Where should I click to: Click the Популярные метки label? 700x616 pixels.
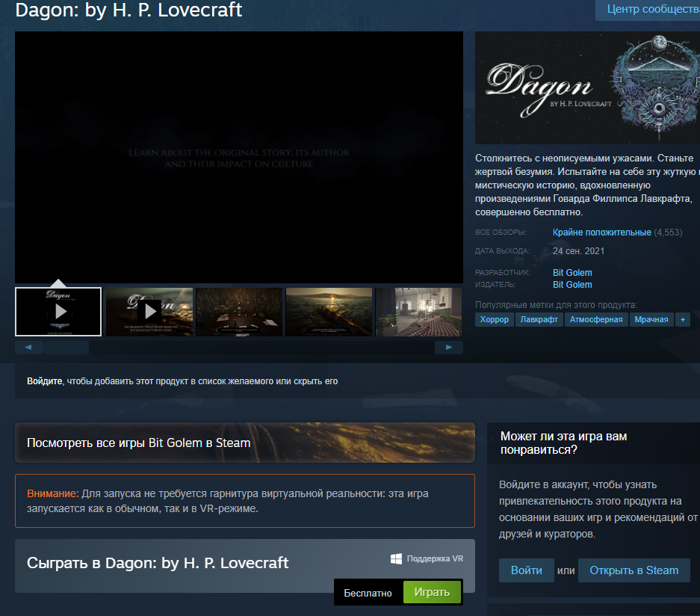(x=557, y=305)
